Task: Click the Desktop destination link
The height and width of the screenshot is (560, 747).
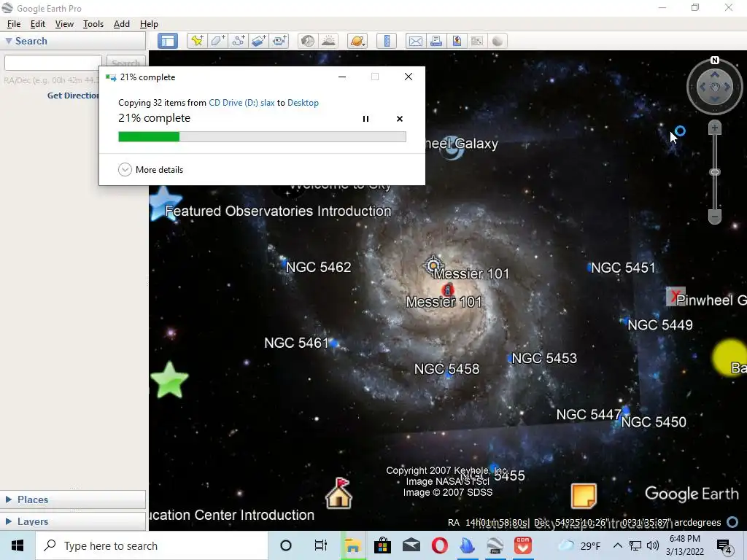Action: click(x=303, y=102)
